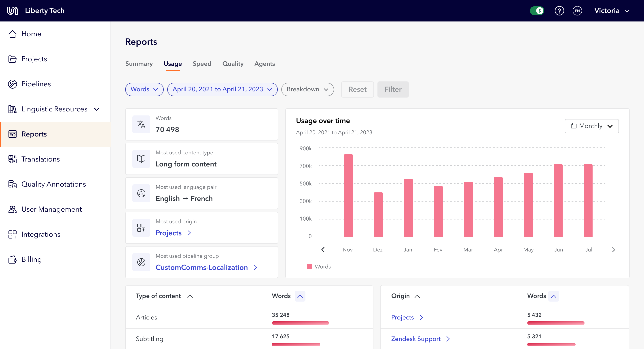This screenshot has width=644, height=349.
Task: Open Victoria user account menu
Action: click(x=612, y=11)
